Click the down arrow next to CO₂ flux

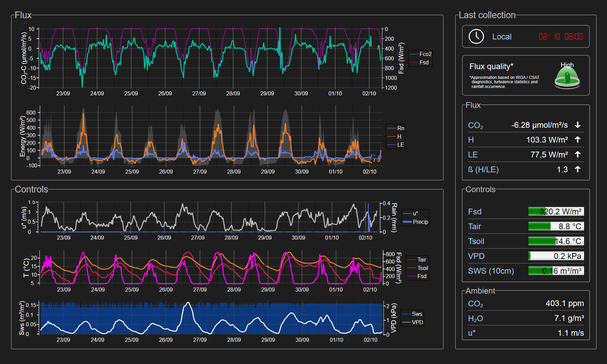578,125
